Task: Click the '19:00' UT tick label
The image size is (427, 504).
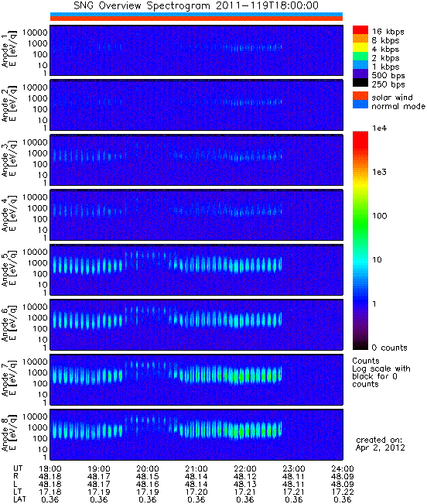Action: (99, 469)
